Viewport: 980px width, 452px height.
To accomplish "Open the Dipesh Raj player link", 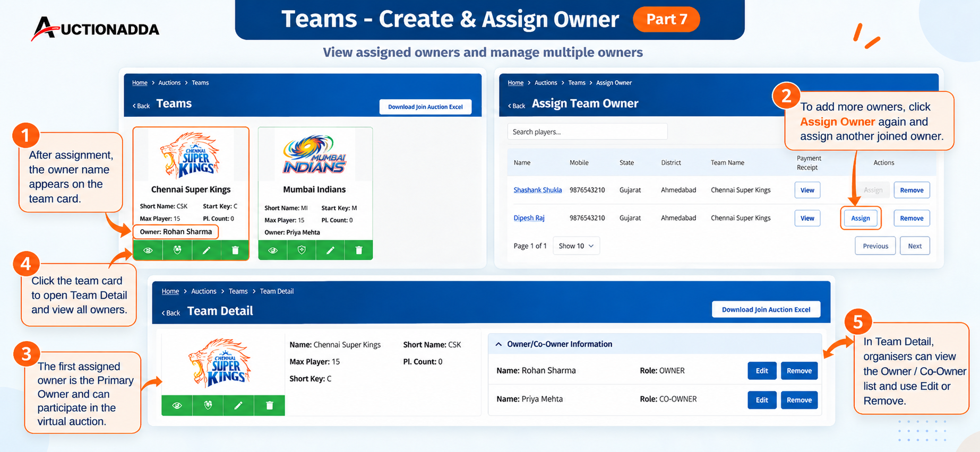I will point(529,218).
